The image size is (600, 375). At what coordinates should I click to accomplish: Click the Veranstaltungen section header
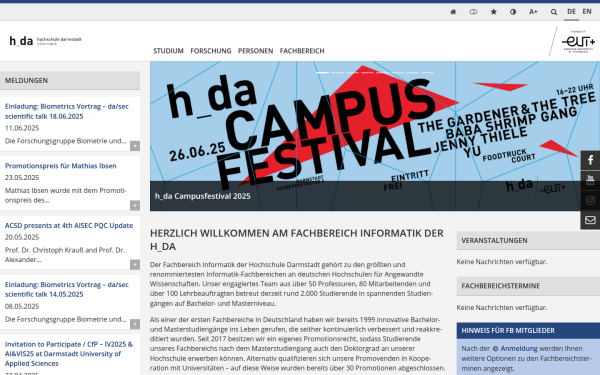coord(528,241)
